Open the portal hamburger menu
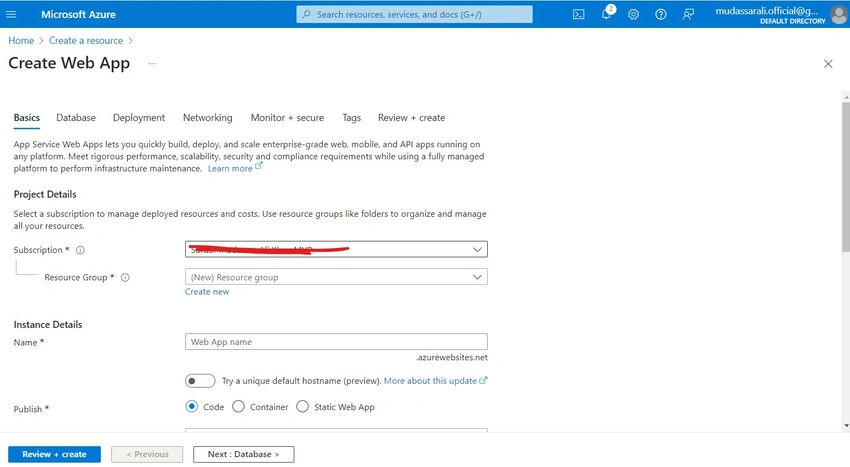The height and width of the screenshot is (467, 850). (x=11, y=14)
